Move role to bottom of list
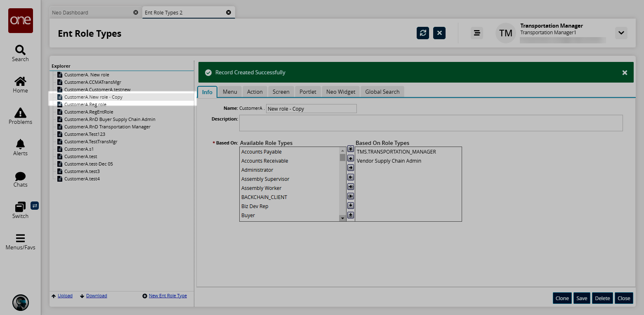Screen dimensions: 644x315 tap(351, 215)
